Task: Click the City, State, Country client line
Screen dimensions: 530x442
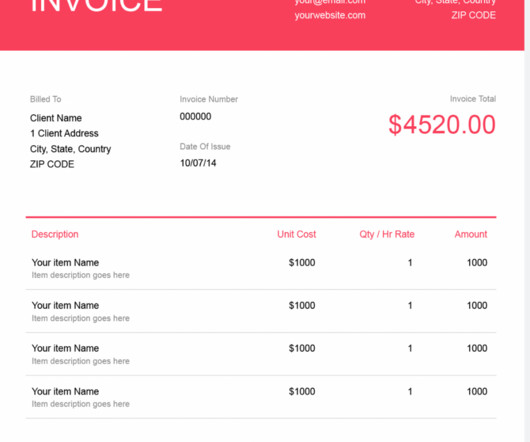Action: [70, 149]
